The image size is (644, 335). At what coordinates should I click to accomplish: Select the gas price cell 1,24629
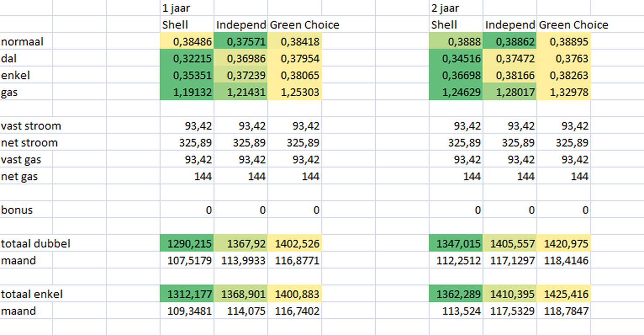point(456,92)
